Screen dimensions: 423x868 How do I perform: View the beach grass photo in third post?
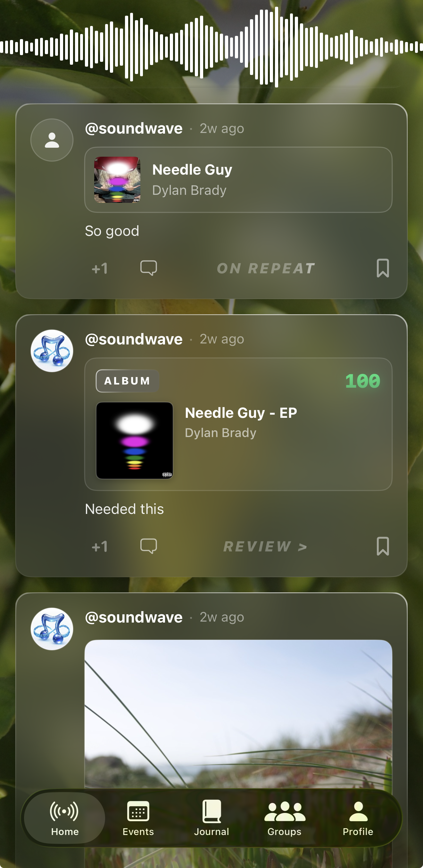tap(238, 714)
